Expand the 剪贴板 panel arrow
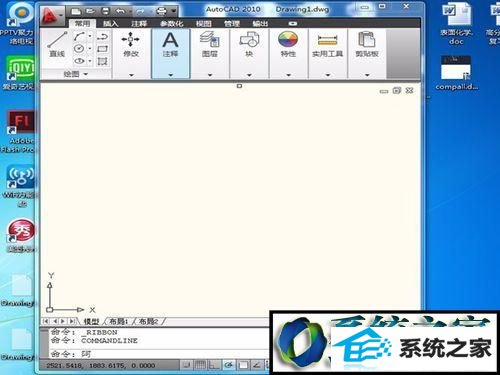Viewport: 500px width, 375px height. pos(367,75)
